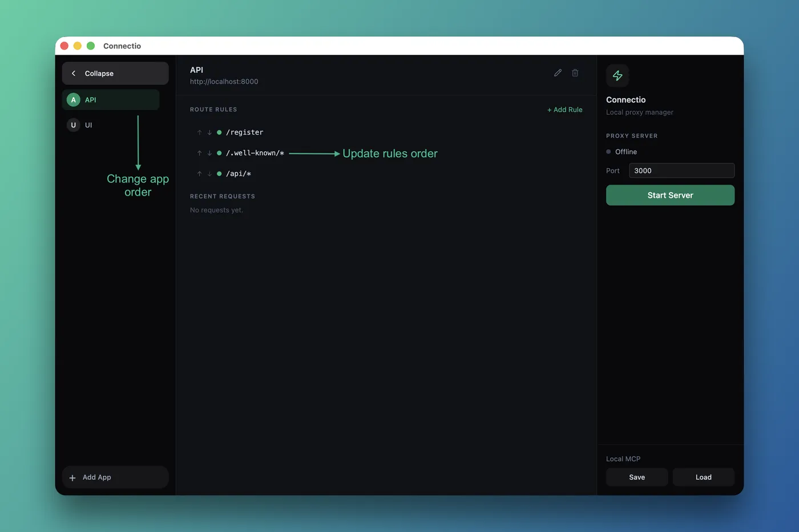This screenshot has width=799, height=532.
Task: Close the Connectio window
Action: (64, 46)
